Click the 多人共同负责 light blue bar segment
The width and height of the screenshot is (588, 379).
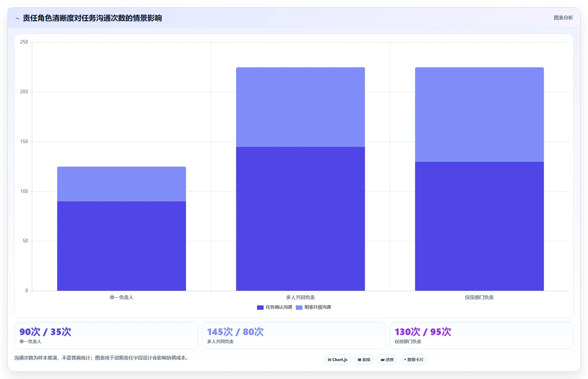point(301,107)
